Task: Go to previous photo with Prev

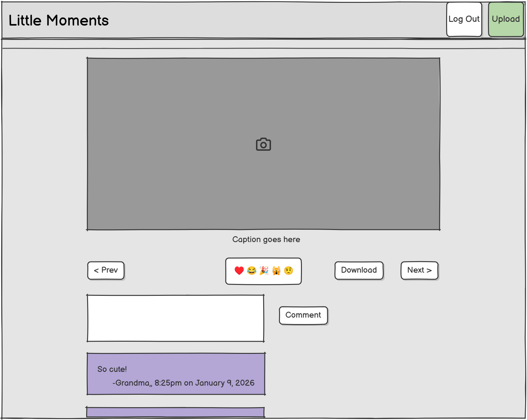Action: pyautogui.click(x=106, y=271)
